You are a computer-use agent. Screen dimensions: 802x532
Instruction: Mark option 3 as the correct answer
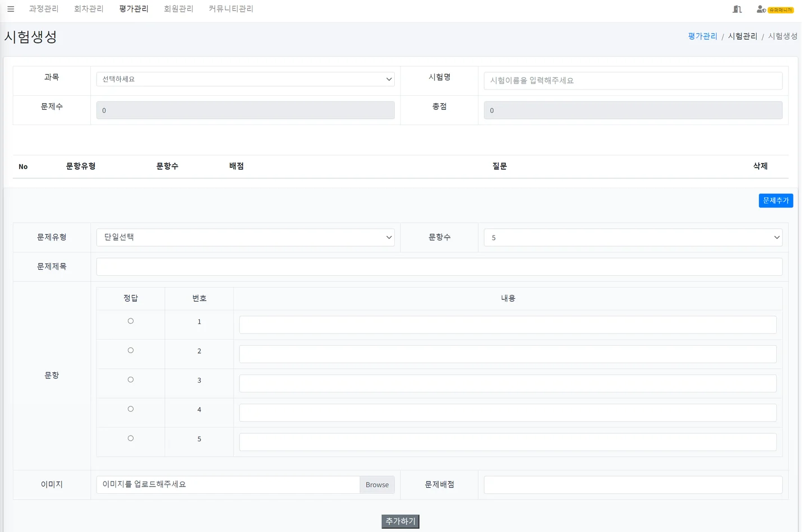point(131,380)
